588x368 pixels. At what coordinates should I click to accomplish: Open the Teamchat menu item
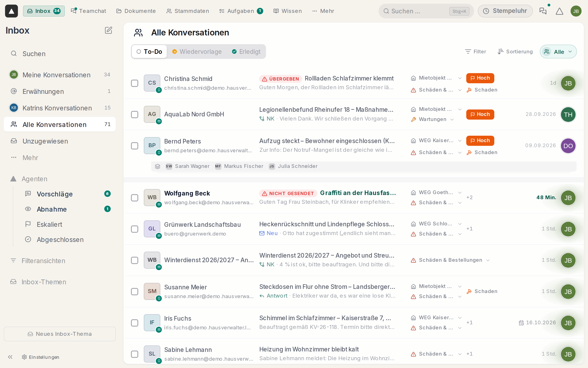88,11
